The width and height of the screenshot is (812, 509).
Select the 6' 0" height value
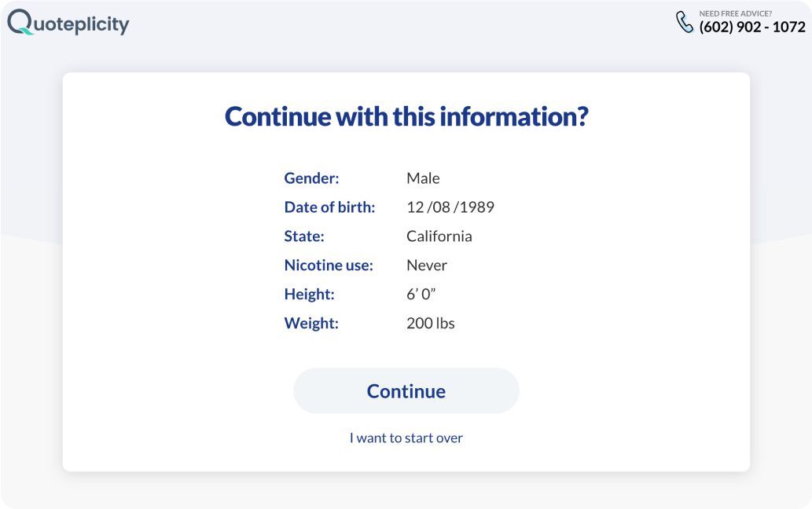421,294
